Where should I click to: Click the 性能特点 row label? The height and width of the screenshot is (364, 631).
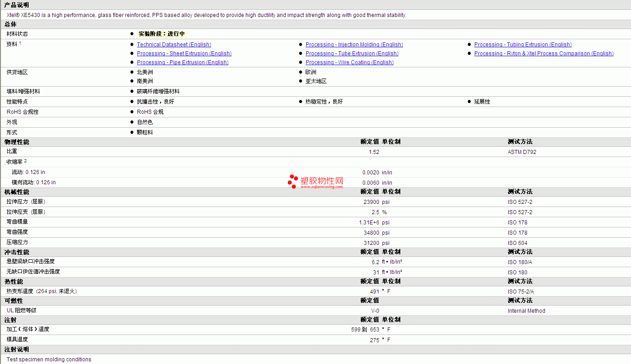coord(17,102)
